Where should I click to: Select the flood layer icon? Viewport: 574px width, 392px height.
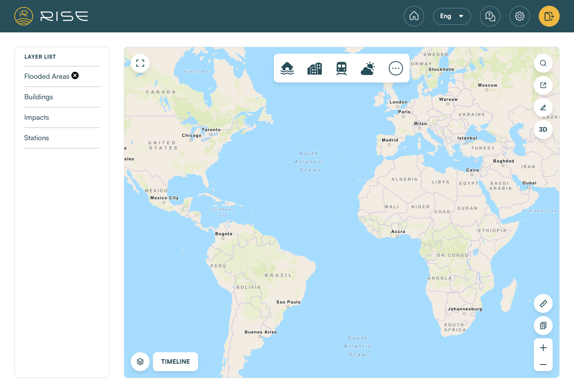(x=287, y=68)
